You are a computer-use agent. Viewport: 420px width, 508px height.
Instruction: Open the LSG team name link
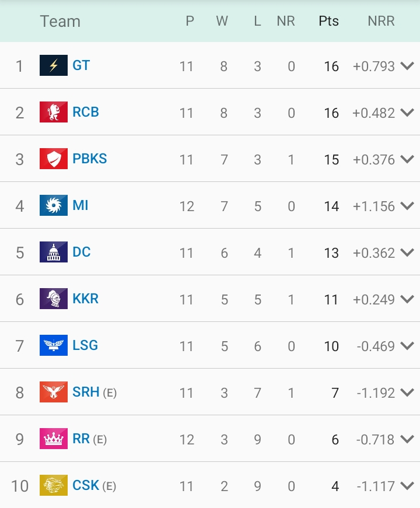(85, 345)
